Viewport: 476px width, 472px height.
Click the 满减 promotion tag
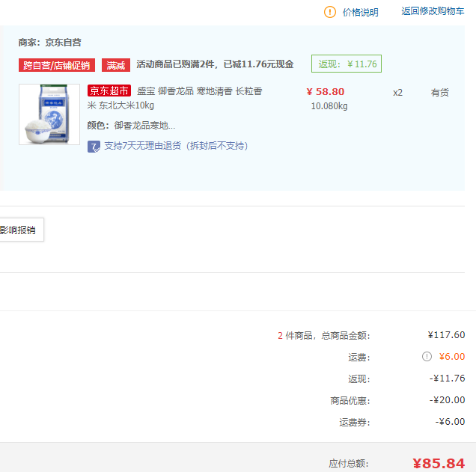(116, 65)
